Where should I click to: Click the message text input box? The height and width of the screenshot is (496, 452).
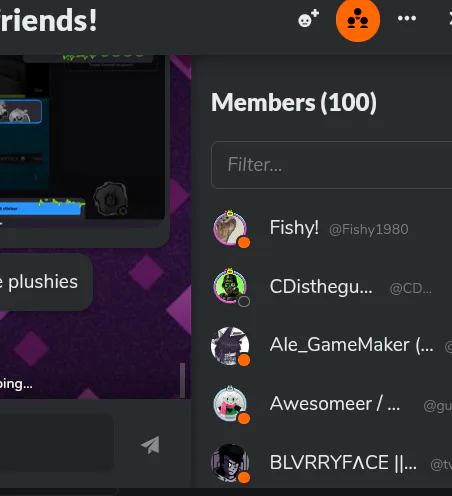[x=57, y=443]
